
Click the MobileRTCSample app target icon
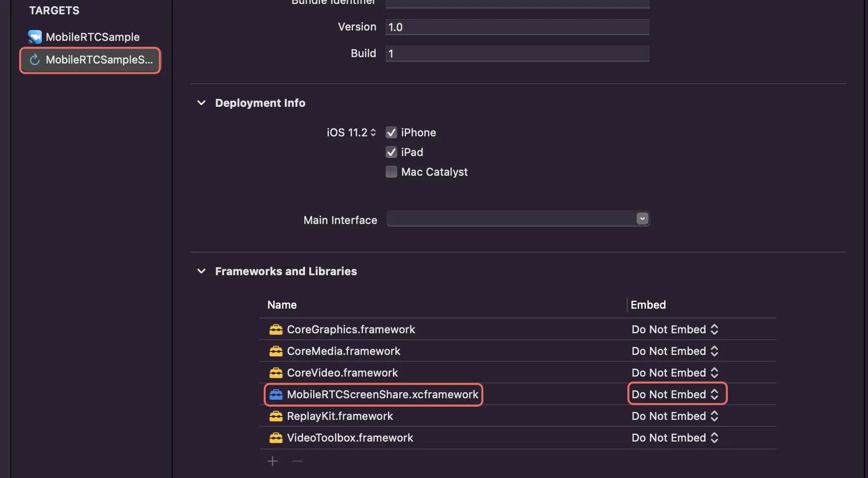pos(34,37)
